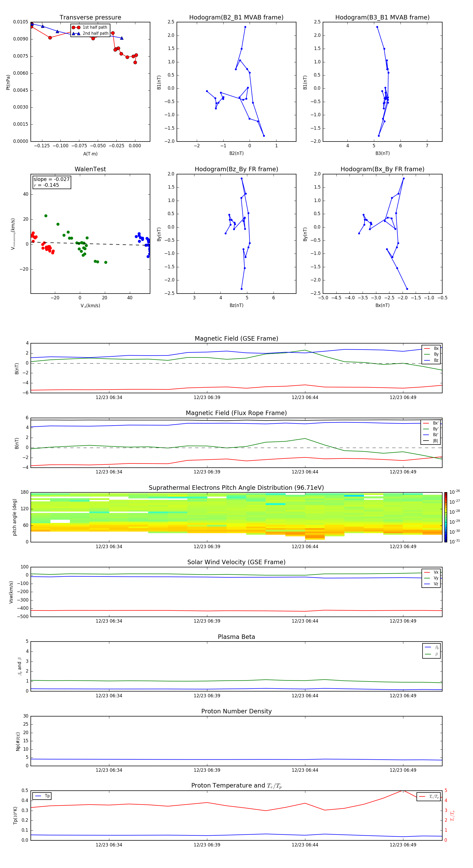Click the 'Vz' legend entry
This screenshot has height=868, width=473.
431,584
